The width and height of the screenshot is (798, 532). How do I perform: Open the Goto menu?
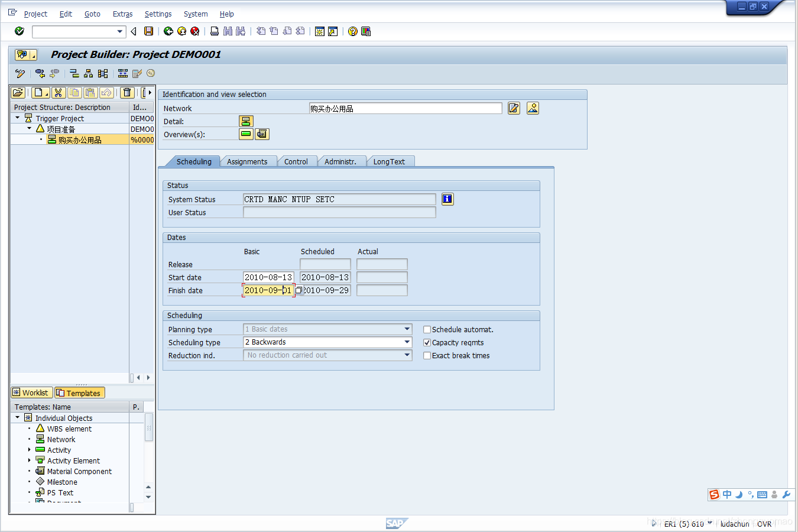[92, 14]
